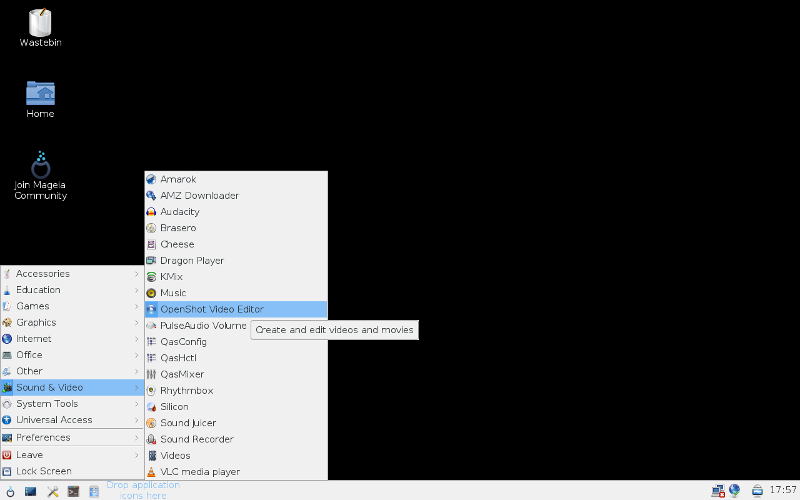Select the Sound & Video category
800x500 pixels.
click(x=72, y=387)
